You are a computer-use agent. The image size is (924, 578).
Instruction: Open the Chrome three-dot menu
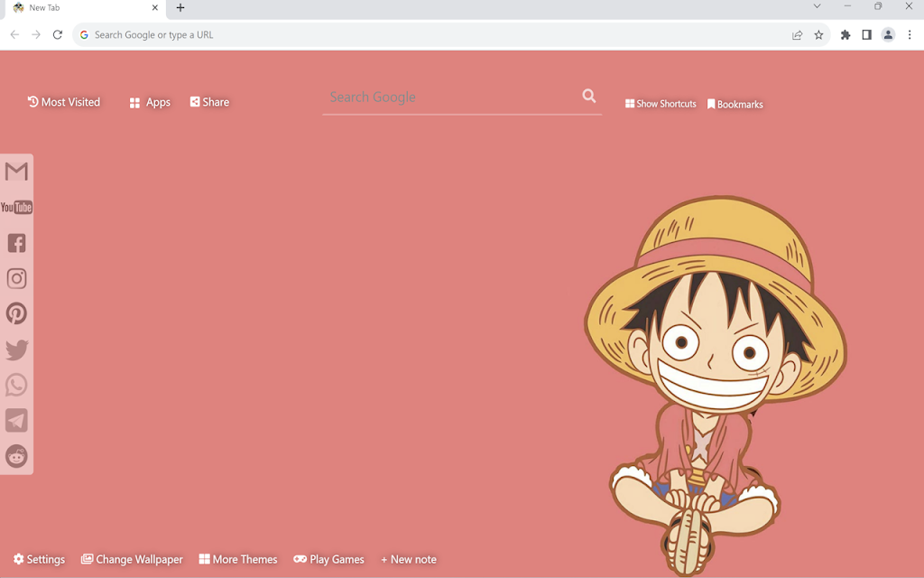[x=910, y=35]
